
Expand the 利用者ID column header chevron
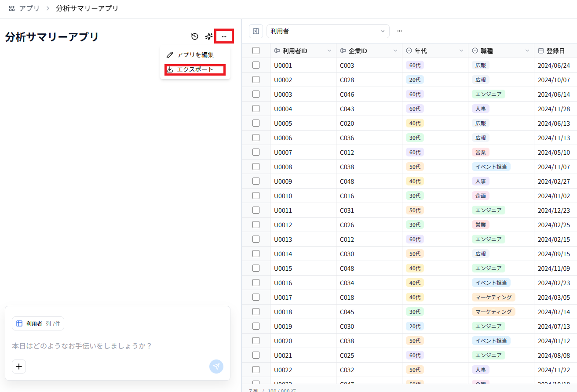pos(329,51)
